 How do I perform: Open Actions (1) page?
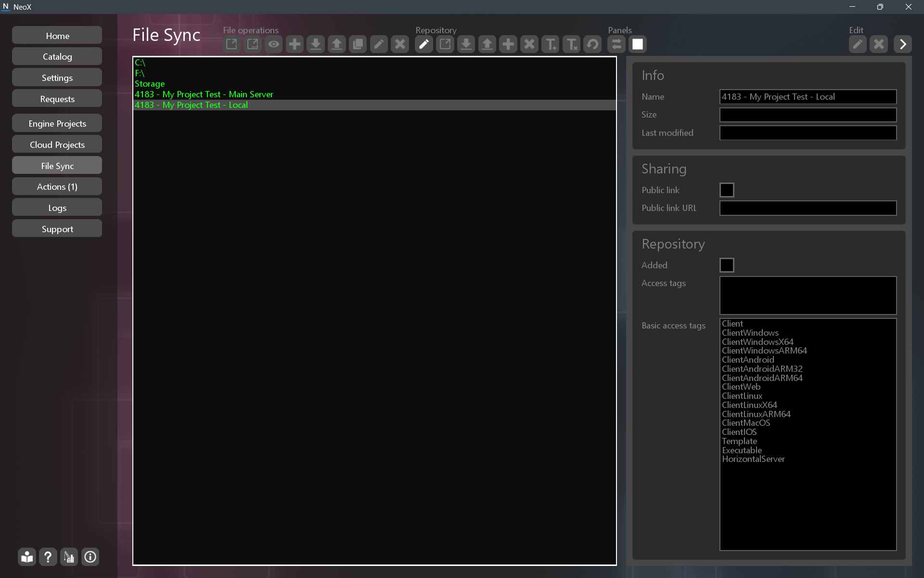[x=57, y=187]
